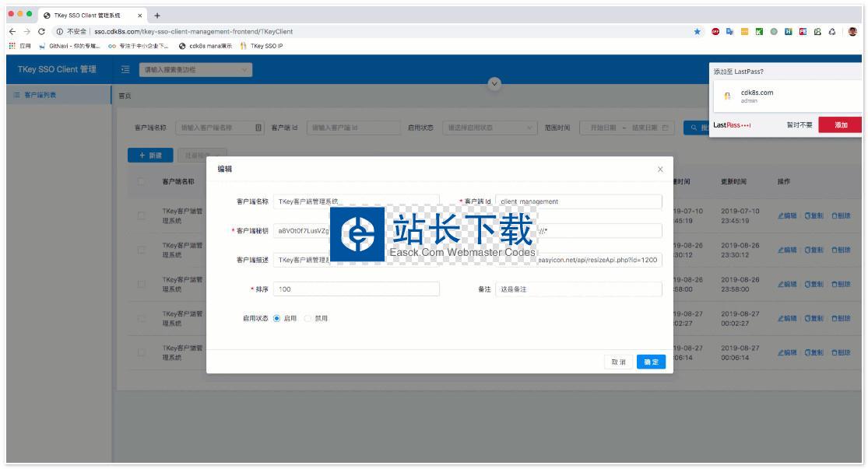
Task: Tick checkbox of row updated 23:58:00
Action: (141, 284)
